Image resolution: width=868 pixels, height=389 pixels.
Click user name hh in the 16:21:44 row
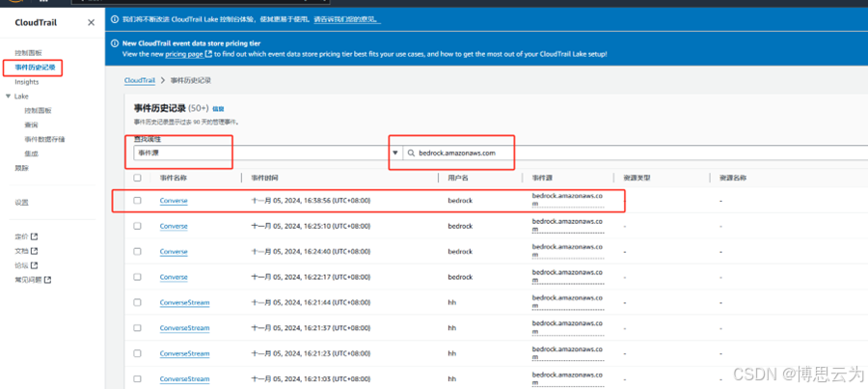click(x=451, y=302)
